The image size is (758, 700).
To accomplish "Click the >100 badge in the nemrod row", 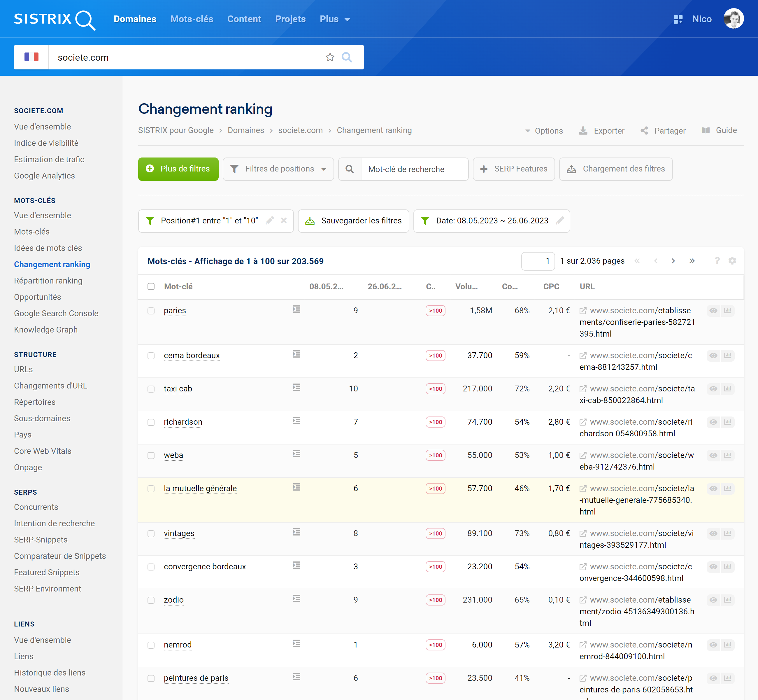I will pyautogui.click(x=435, y=645).
